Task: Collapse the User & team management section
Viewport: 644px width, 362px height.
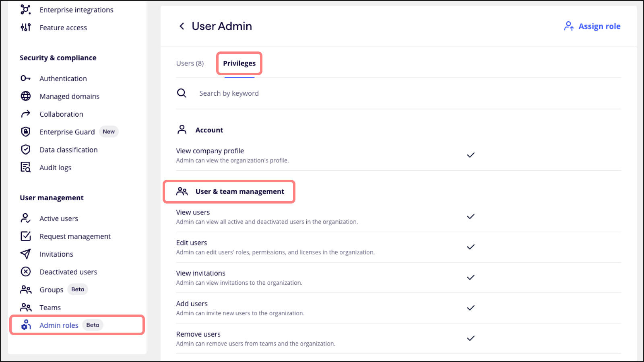Action: coord(239,191)
